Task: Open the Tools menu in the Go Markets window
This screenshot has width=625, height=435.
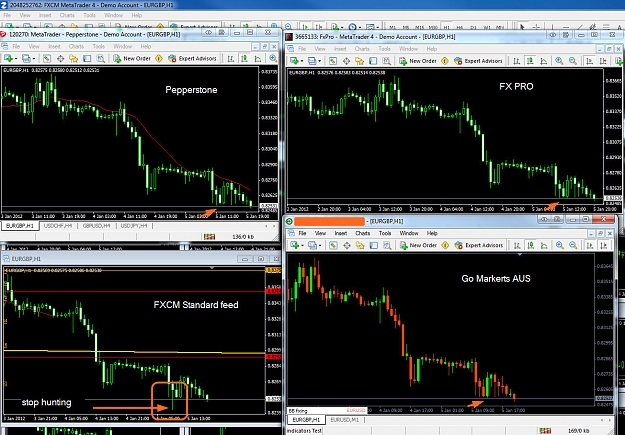Action: (385, 233)
